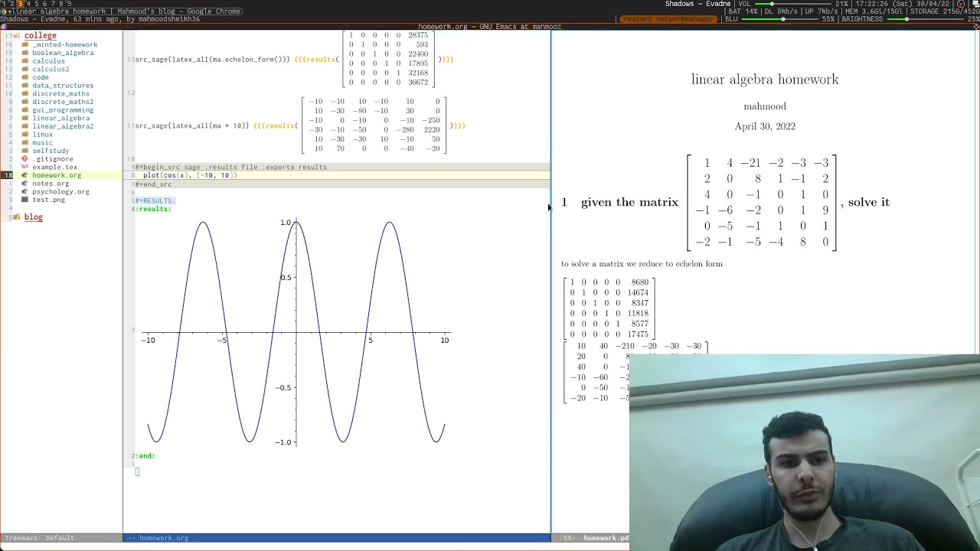The width and height of the screenshot is (980, 551).
Task: Open notes.org from the file tree
Action: click(51, 184)
